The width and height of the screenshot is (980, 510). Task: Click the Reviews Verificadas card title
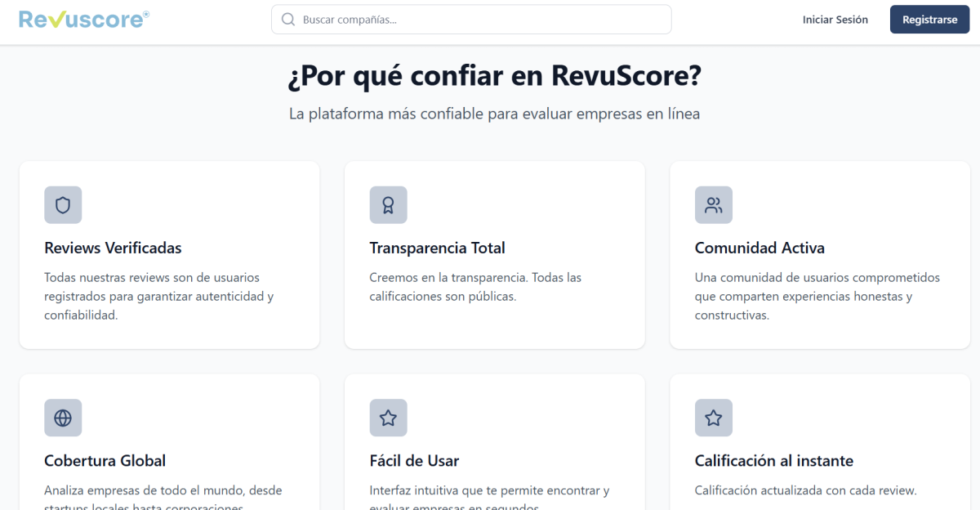113,248
